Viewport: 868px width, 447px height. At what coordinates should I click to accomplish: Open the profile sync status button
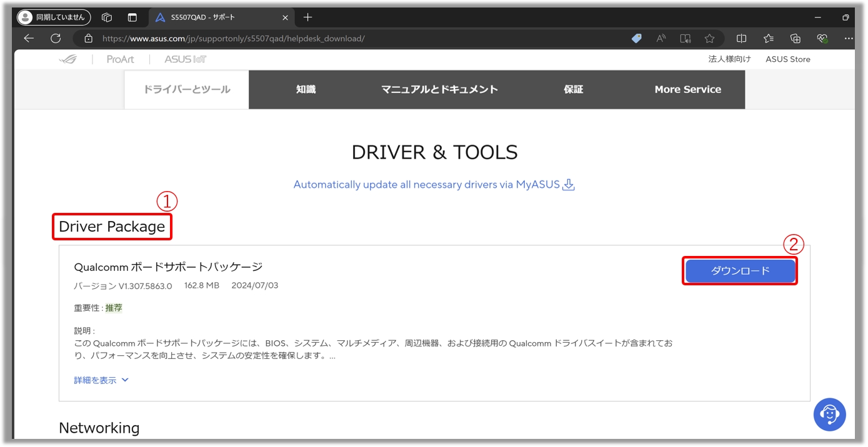pyautogui.click(x=54, y=17)
